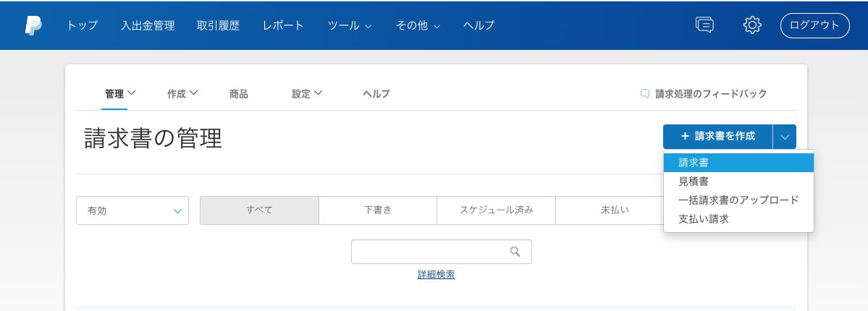Viewport: 868px width, 311px height.
Task: Open the settings gear icon
Action: 752,25
